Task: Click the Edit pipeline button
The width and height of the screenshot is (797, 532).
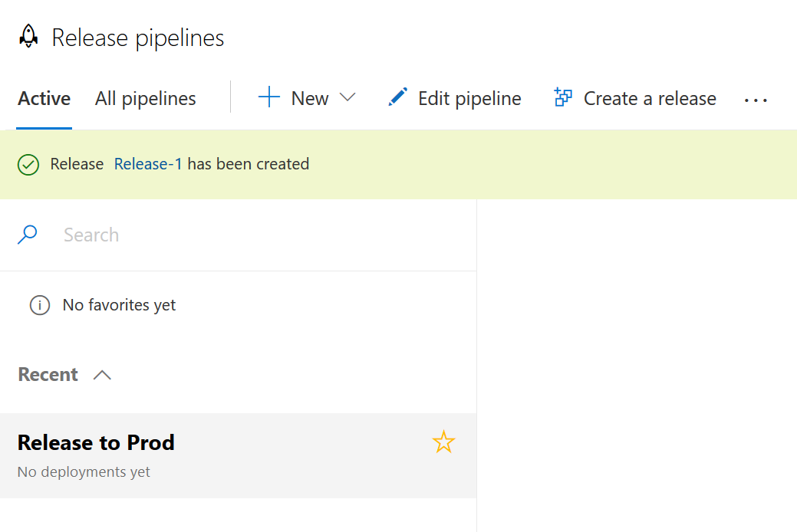Action: (x=469, y=99)
